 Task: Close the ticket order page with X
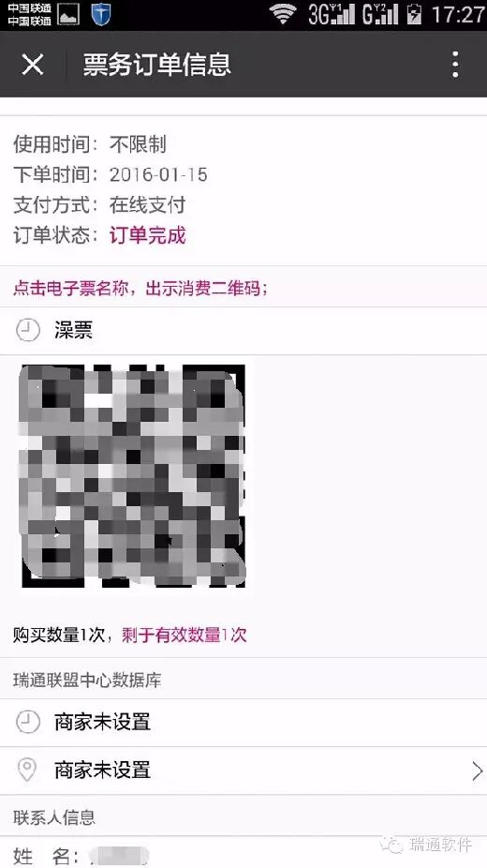(33, 65)
